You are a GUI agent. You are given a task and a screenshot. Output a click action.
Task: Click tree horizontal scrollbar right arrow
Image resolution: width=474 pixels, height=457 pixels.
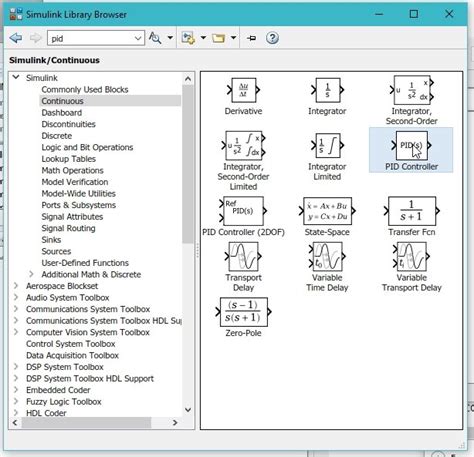[x=175, y=423]
